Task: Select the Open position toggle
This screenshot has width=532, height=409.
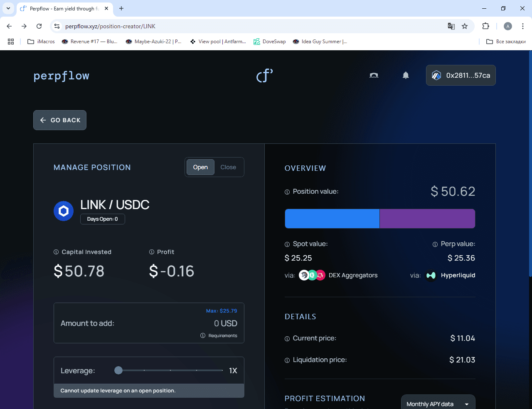Action: [x=200, y=167]
